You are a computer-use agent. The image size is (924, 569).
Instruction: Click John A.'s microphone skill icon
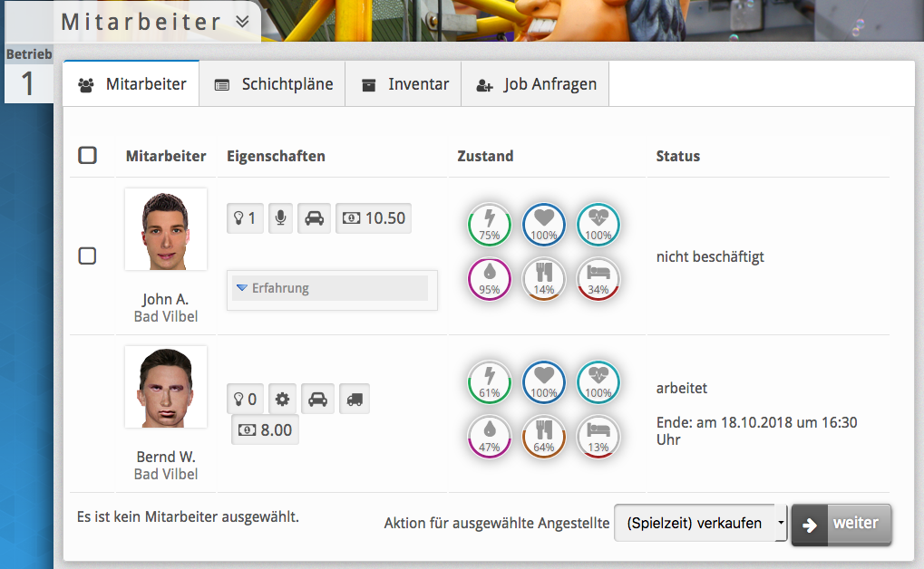click(281, 218)
